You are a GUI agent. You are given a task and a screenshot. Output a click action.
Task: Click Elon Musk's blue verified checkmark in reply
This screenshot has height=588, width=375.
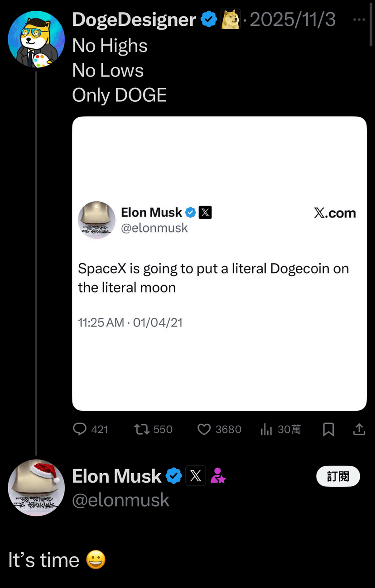173,476
